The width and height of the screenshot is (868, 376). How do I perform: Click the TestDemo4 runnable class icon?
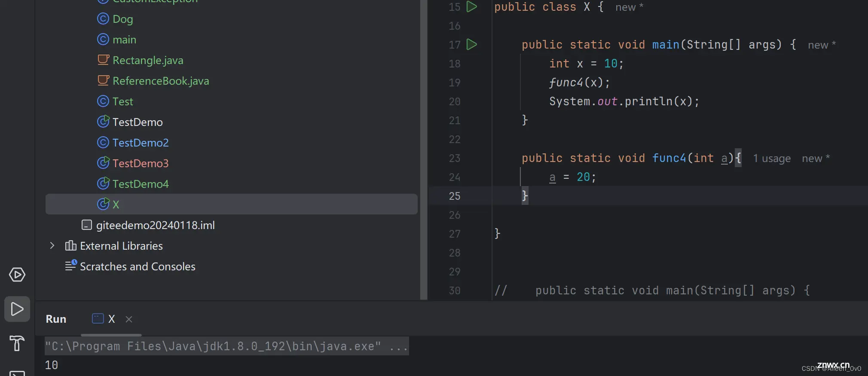(103, 183)
